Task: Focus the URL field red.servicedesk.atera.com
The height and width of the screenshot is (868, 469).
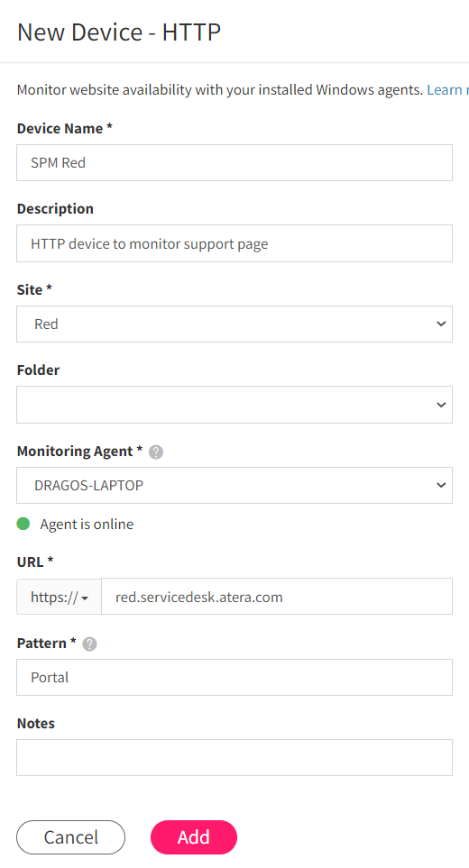Action: (277, 597)
